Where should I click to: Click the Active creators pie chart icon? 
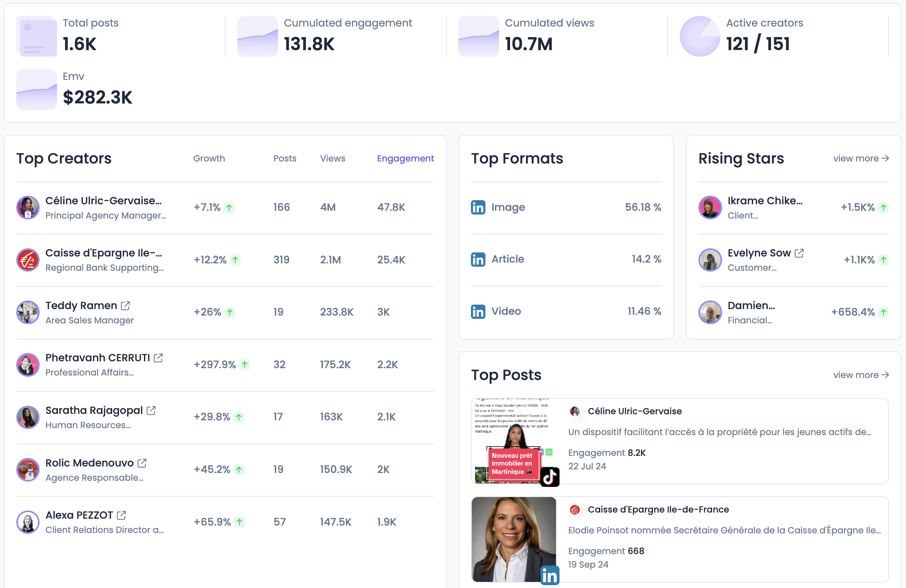tap(700, 36)
